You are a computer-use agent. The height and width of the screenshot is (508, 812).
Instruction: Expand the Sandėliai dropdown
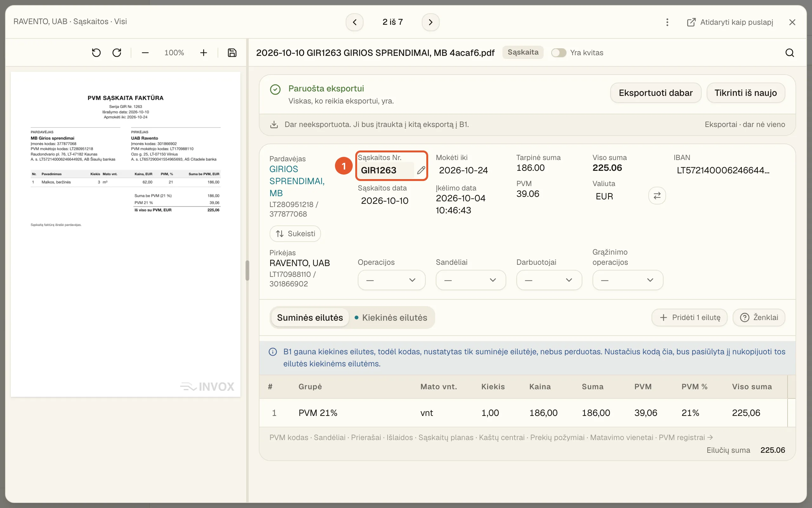click(x=470, y=280)
